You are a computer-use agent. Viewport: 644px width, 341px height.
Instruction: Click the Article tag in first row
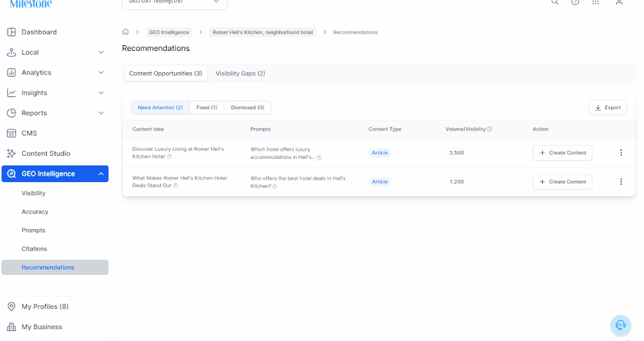[x=380, y=153]
